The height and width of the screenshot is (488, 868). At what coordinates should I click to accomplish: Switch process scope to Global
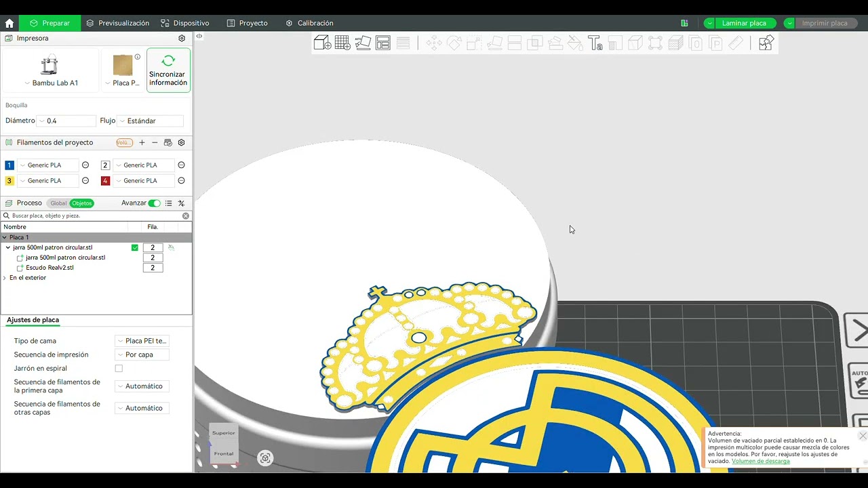tap(58, 203)
